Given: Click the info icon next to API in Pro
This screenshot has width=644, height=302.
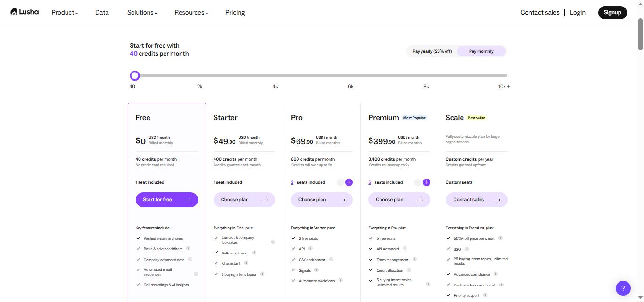Looking at the screenshot, I should 310,248.
